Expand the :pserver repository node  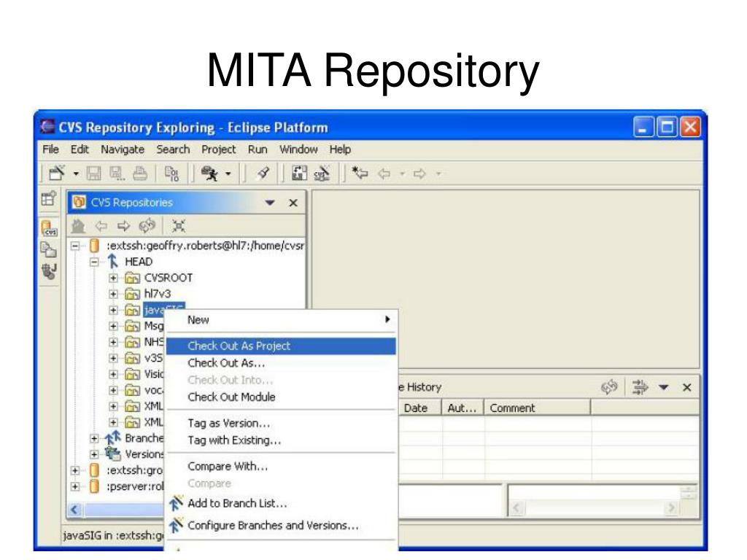tap(75, 486)
